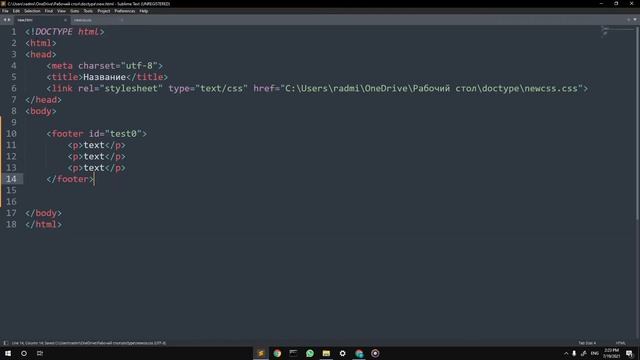Click line number 14 in the gutter

tap(11, 179)
